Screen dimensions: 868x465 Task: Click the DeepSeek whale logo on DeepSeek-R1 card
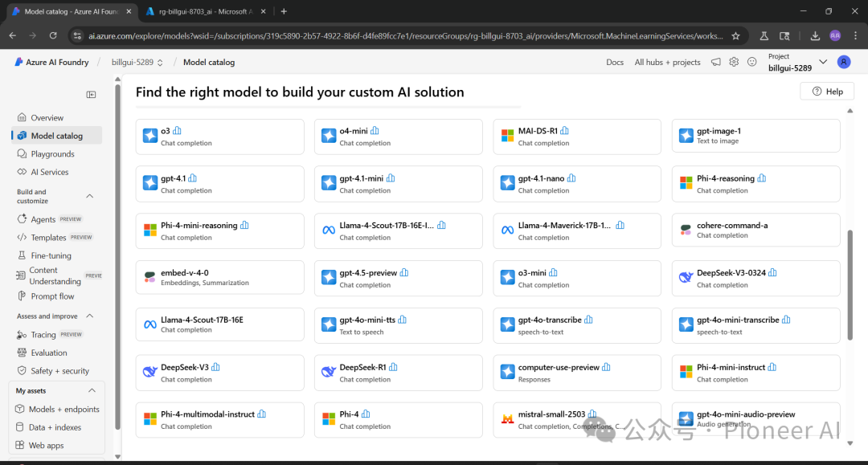329,372
